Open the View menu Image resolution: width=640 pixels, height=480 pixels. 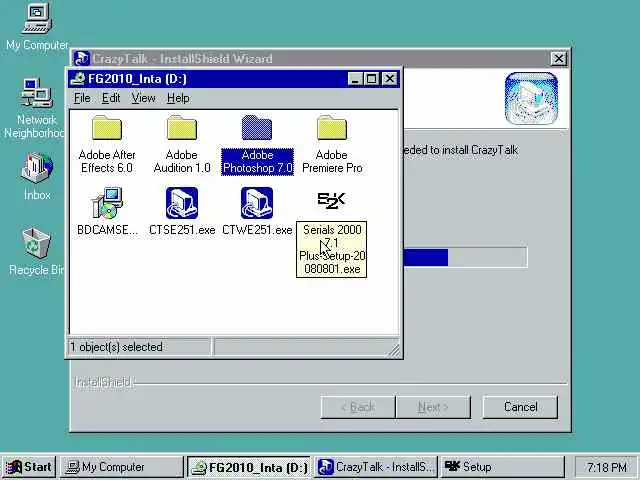(x=143, y=98)
